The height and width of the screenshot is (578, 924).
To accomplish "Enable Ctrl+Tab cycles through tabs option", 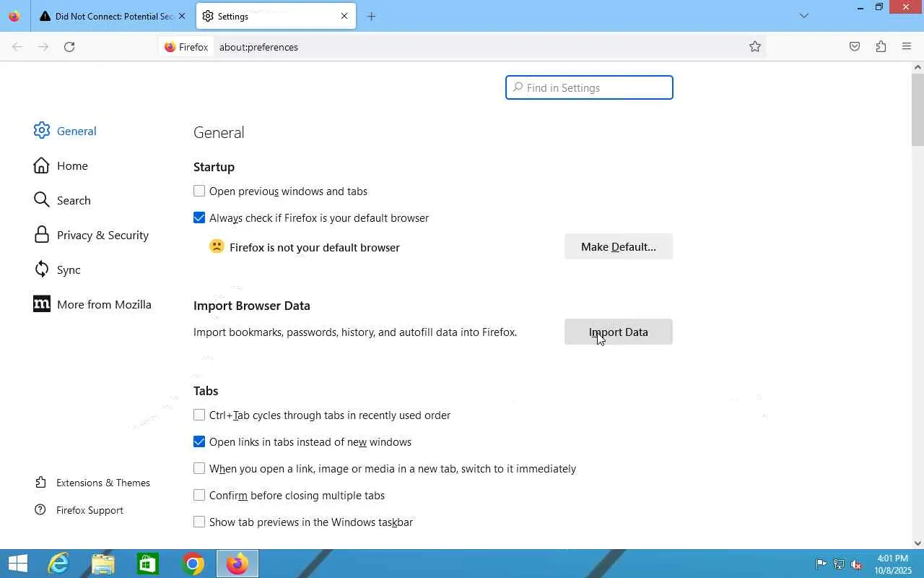I will click(199, 415).
